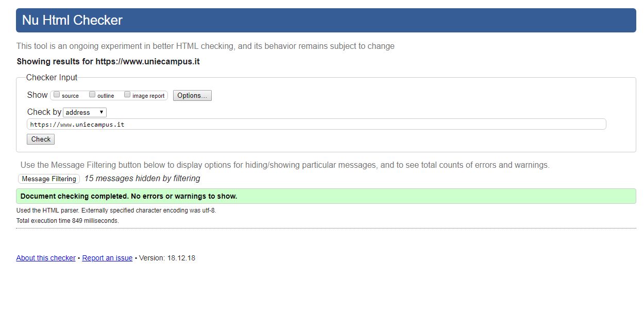Screen dimensions: 644x316
Task: Focus the URL address input field
Action: click(x=316, y=124)
